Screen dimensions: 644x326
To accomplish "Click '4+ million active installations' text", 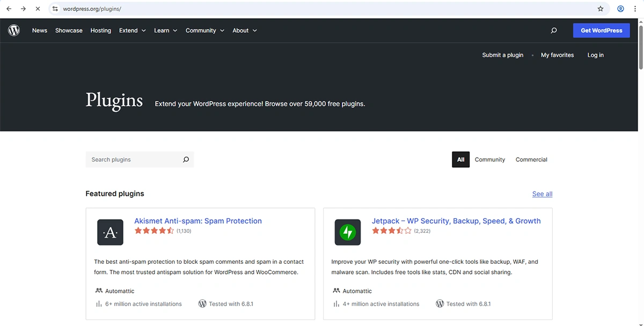I will tap(381, 304).
